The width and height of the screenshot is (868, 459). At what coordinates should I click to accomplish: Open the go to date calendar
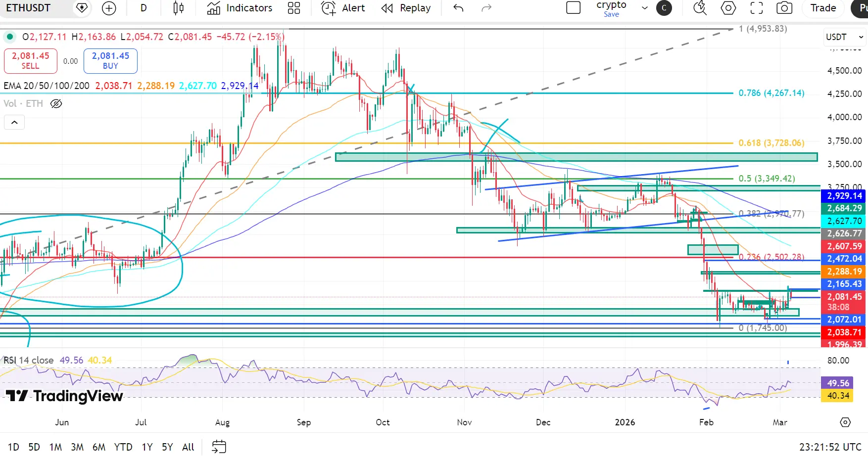[219, 447]
